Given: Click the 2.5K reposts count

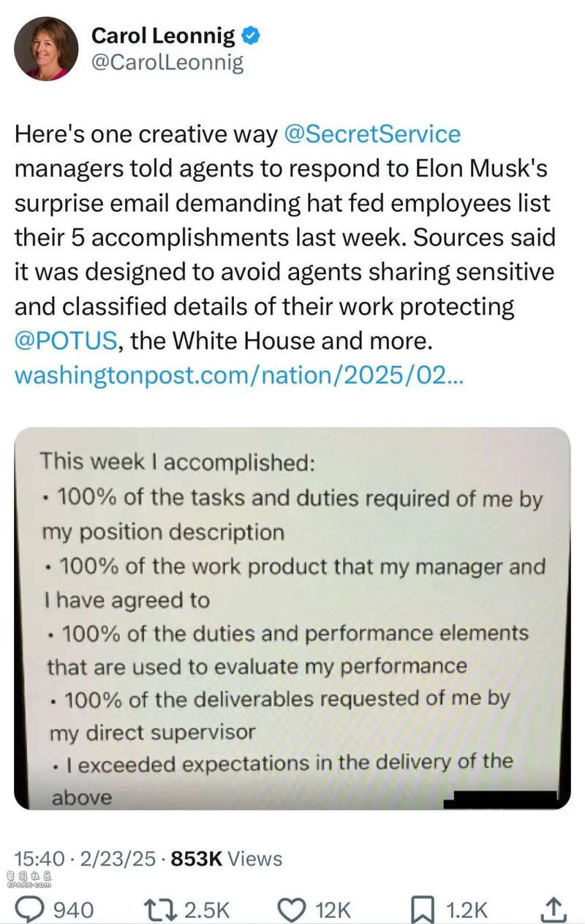Looking at the screenshot, I should coord(207,909).
